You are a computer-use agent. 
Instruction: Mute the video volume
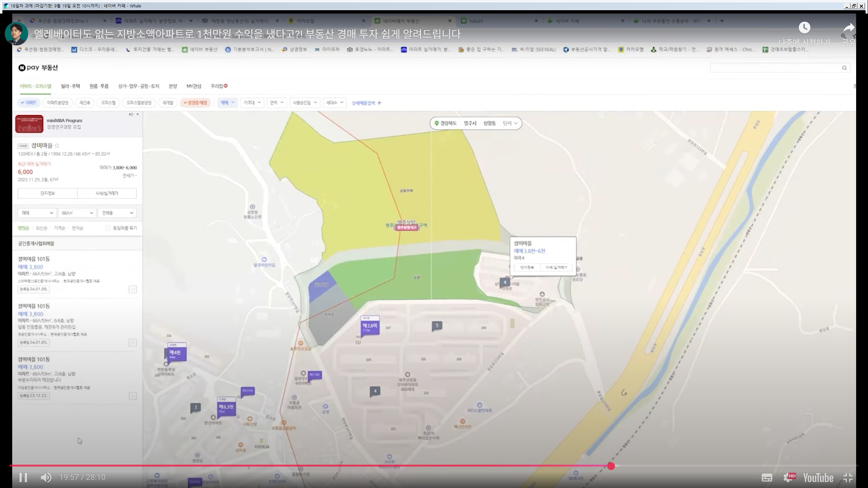pyautogui.click(x=46, y=477)
